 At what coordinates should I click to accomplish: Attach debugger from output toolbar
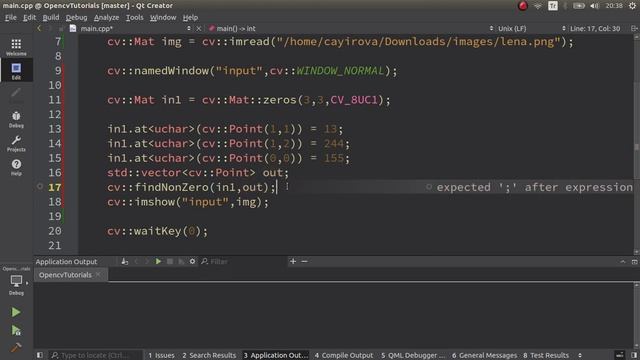tap(181, 261)
